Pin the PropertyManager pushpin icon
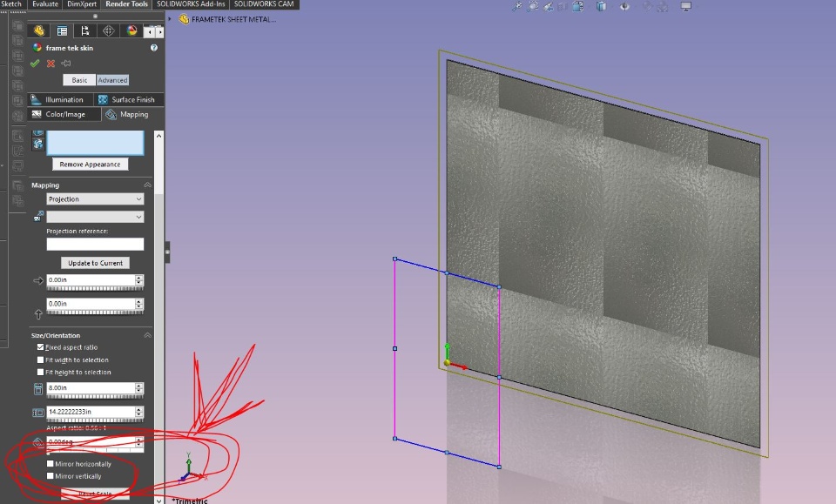Image resolution: width=836 pixels, height=504 pixels. [x=66, y=64]
